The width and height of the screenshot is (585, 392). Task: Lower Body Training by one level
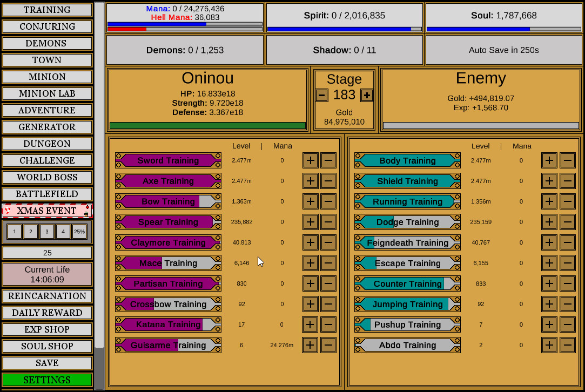(567, 160)
